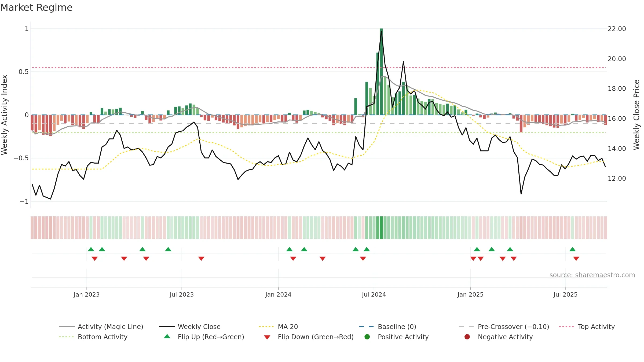Toggle the Bottom Activity legend entry
644x362 pixels.
coord(93,337)
